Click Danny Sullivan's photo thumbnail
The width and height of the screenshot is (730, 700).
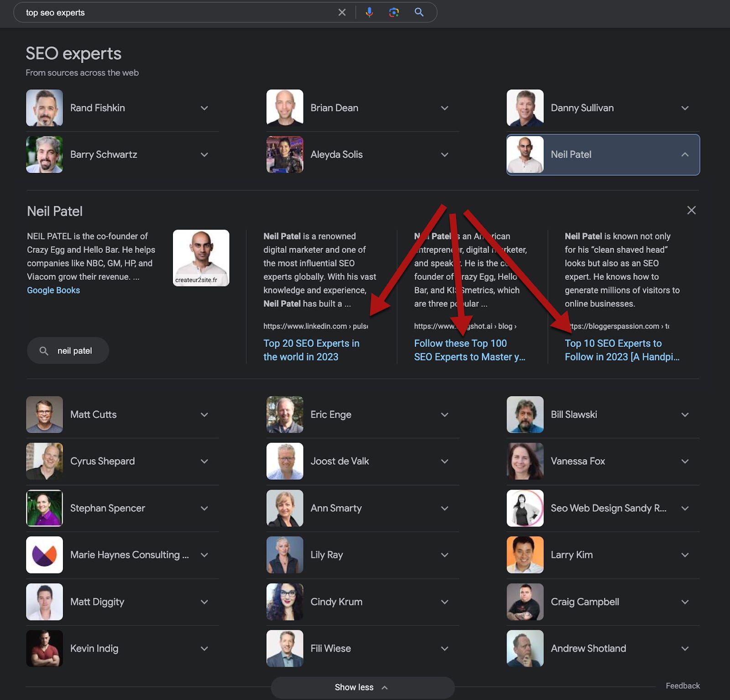525,108
